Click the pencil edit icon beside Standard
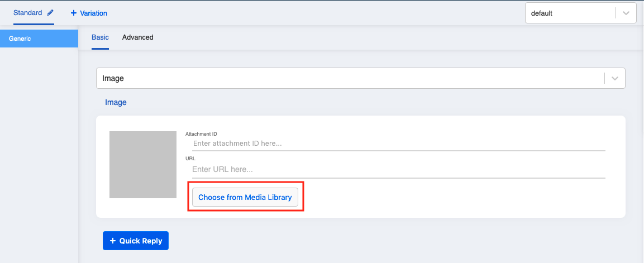The height and width of the screenshot is (263, 644). point(50,13)
